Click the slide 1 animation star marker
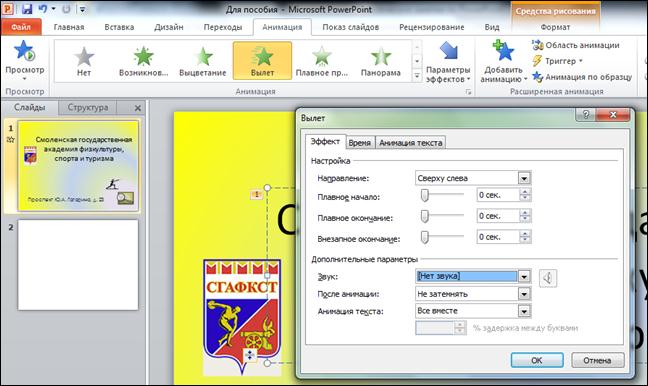The image size is (648, 386). point(11,140)
